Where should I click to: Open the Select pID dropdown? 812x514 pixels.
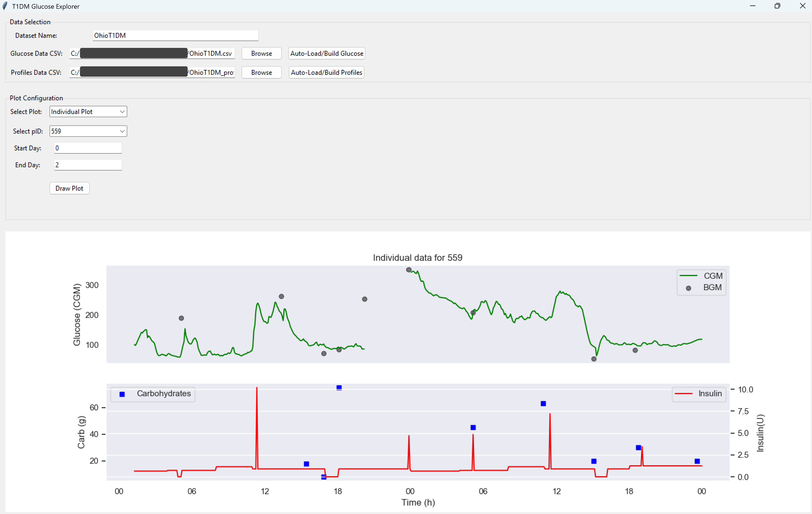[x=88, y=131]
